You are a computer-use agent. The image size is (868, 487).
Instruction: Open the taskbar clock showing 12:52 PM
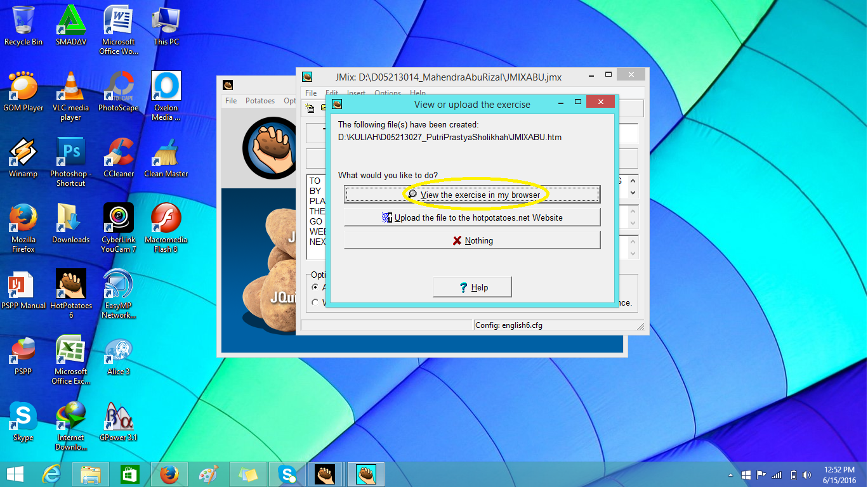pos(839,474)
